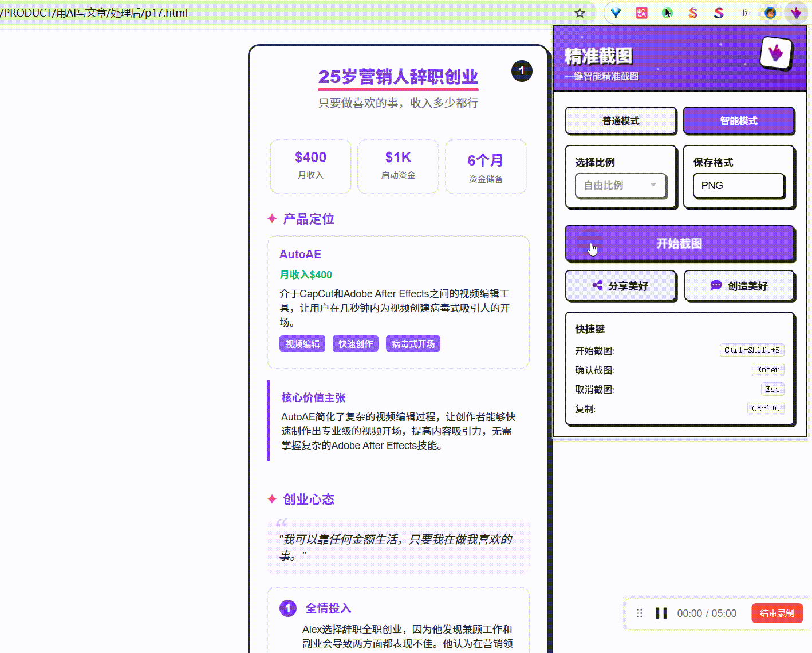Click the drag handle on recording bar

(640, 613)
